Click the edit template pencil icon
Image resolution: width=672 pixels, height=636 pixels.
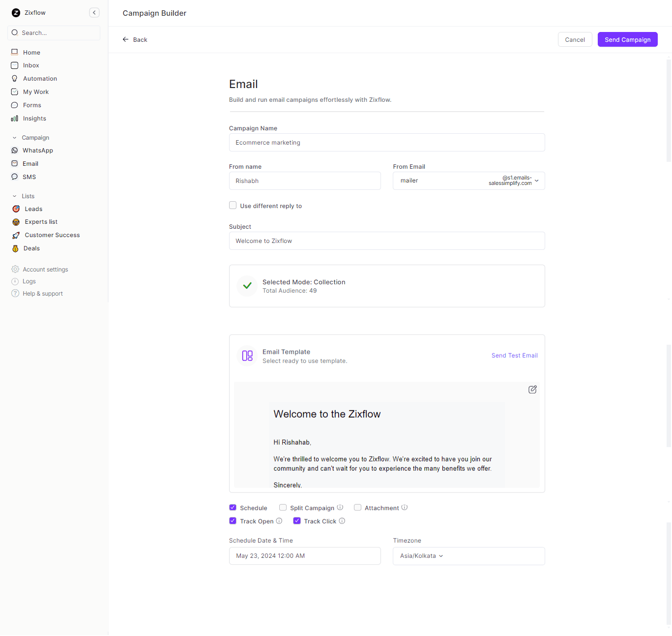(x=532, y=390)
